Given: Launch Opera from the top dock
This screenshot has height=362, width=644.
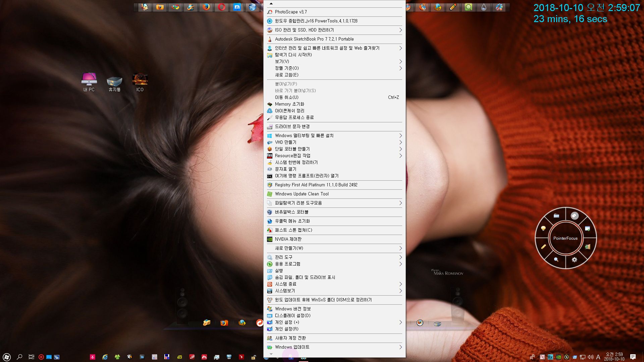Looking at the screenshot, I should pyautogui.click(x=222, y=7).
